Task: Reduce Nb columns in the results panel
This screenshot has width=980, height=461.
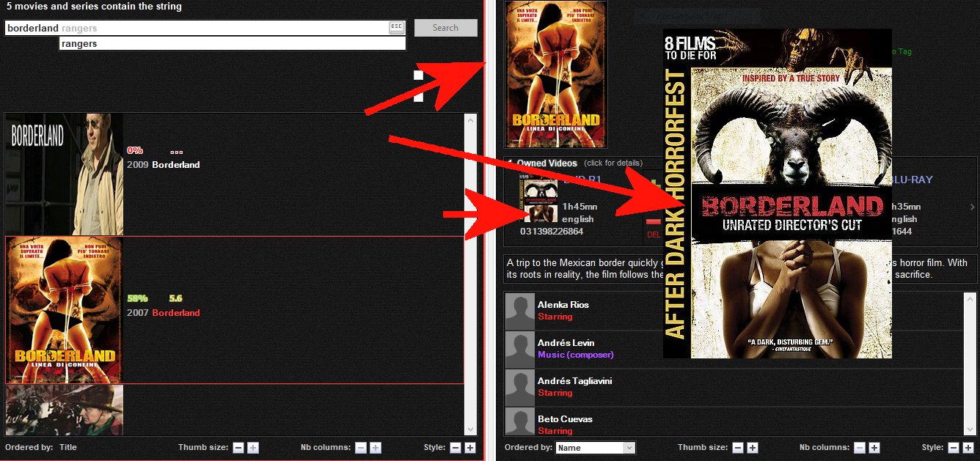Action: (361, 448)
